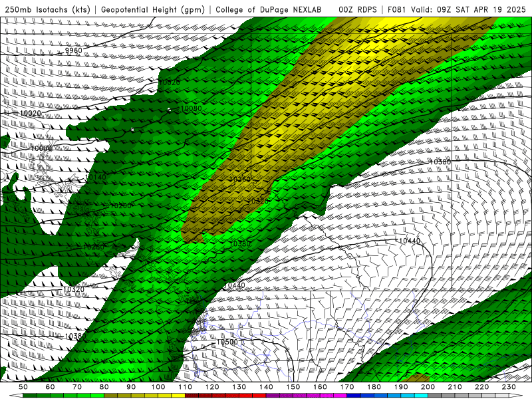Click the 110 value on the color scale
Image resolution: width=532 pixels, height=399 pixels.
pos(186,387)
